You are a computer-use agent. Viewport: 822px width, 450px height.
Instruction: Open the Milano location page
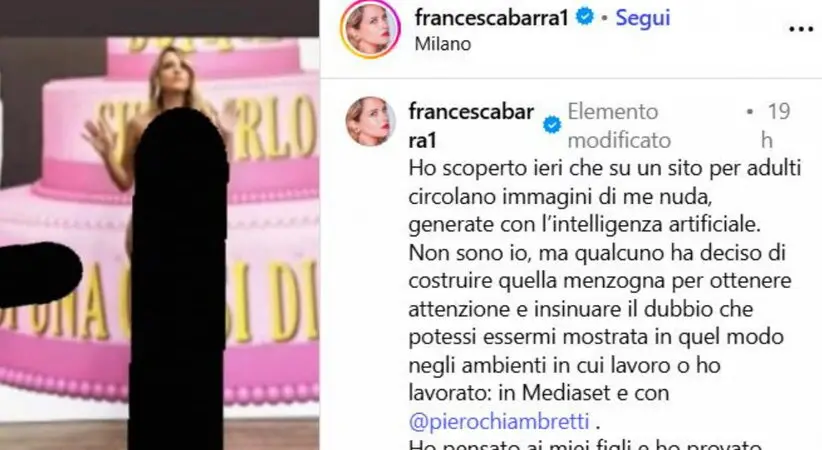(443, 44)
